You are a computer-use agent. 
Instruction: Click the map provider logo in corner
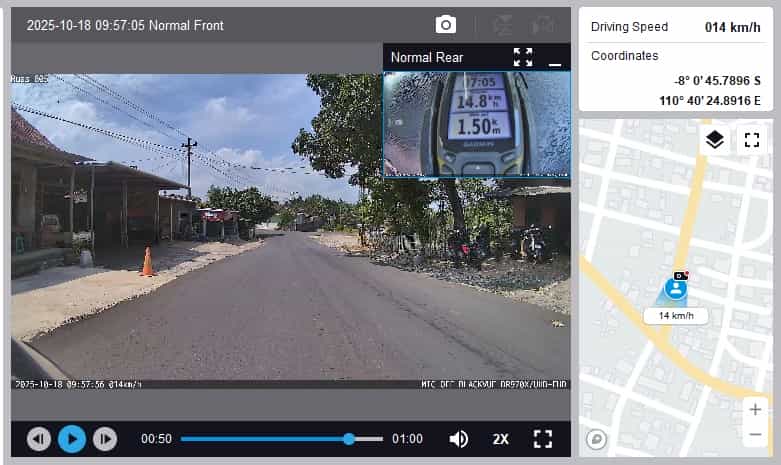coord(597,438)
